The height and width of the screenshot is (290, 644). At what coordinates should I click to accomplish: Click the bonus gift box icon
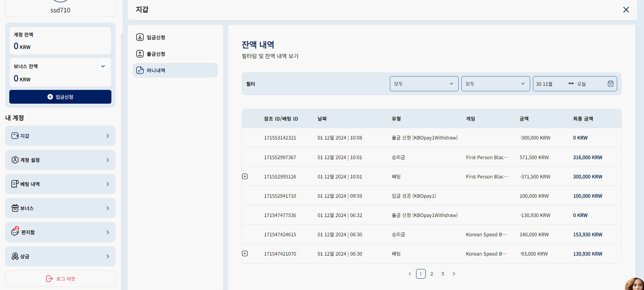15,208
